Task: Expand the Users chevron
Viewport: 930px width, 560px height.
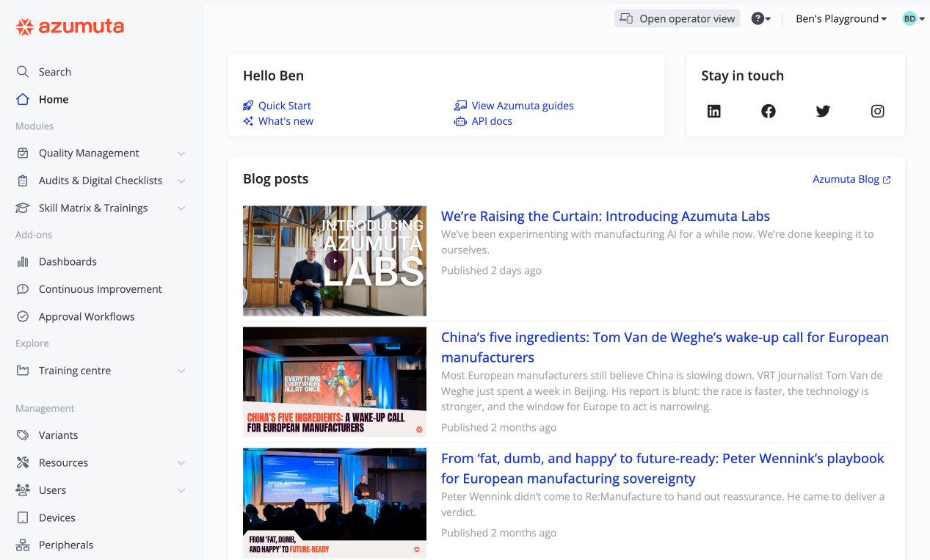Action: 181,490
